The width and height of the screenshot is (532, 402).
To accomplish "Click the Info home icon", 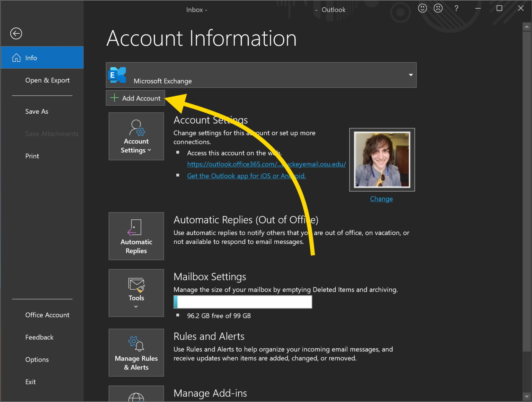I will coord(16,58).
